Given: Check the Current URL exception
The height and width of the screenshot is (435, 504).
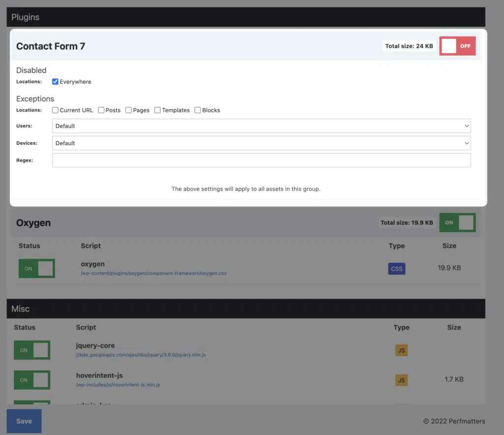Looking at the screenshot, I should click(55, 110).
